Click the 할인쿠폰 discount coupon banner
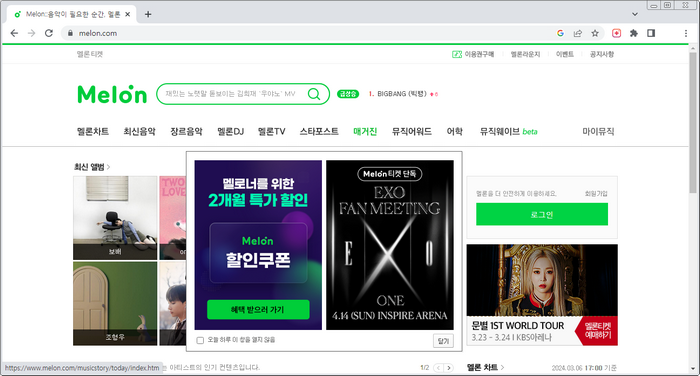This screenshot has height=376, width=700. (x=258, y=253)
